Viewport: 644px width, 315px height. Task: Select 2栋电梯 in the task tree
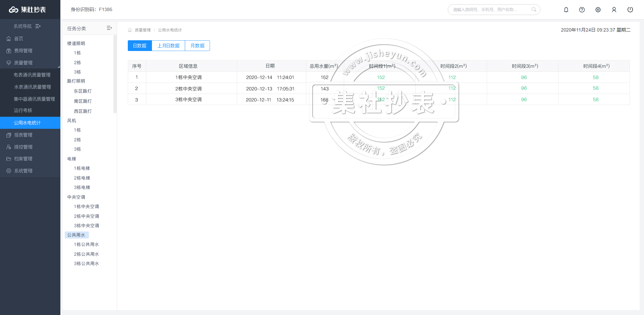tap(82, 178)
